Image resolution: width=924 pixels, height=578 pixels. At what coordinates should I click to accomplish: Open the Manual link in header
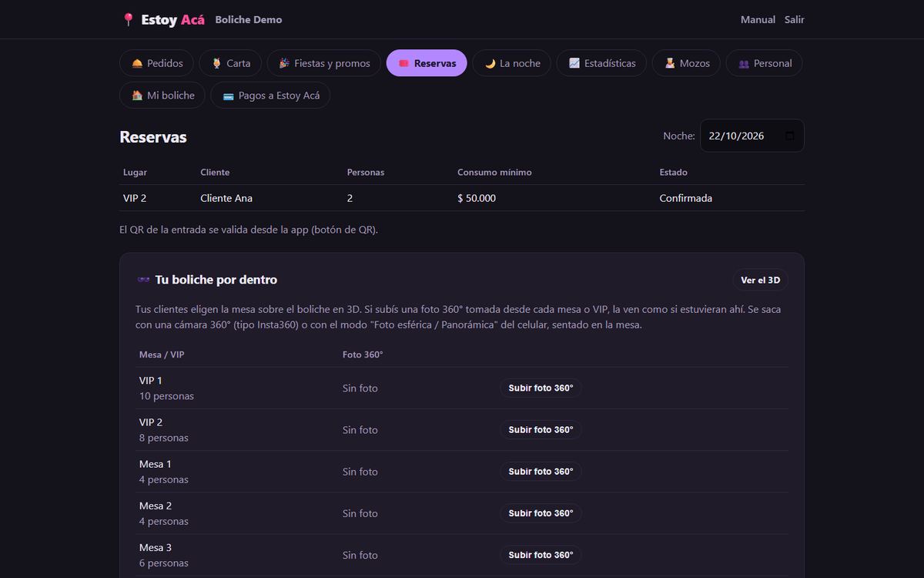758,20
